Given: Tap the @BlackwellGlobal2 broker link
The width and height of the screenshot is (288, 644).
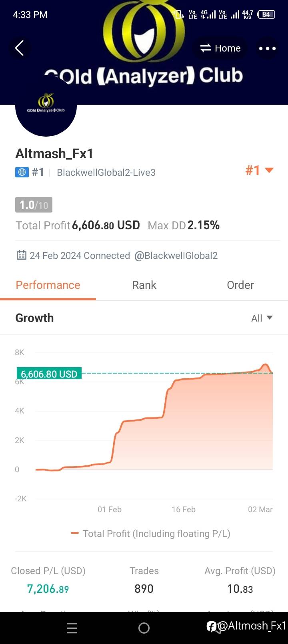Looking at the screenshot, I should click(x=176, y=256).
